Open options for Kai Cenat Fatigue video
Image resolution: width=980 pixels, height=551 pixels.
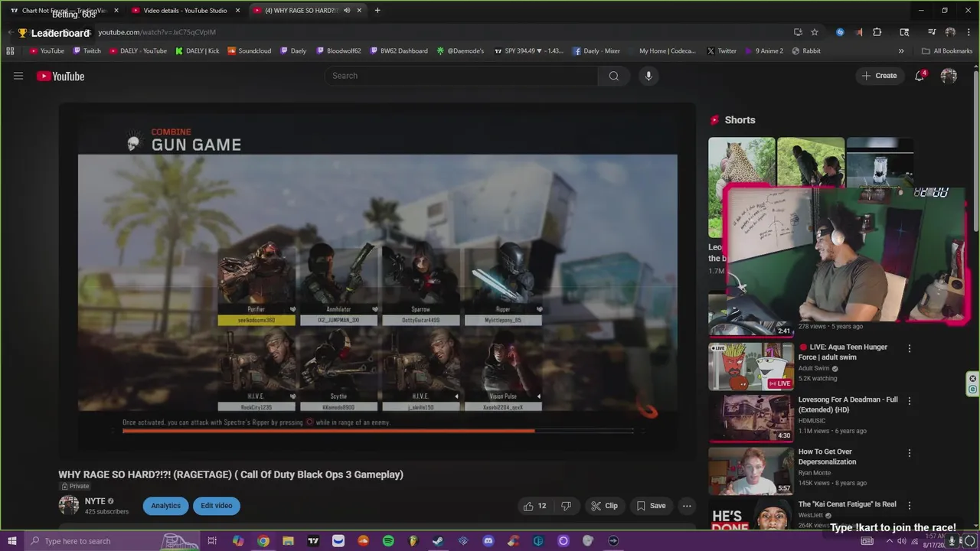click(x=909, y=505)
